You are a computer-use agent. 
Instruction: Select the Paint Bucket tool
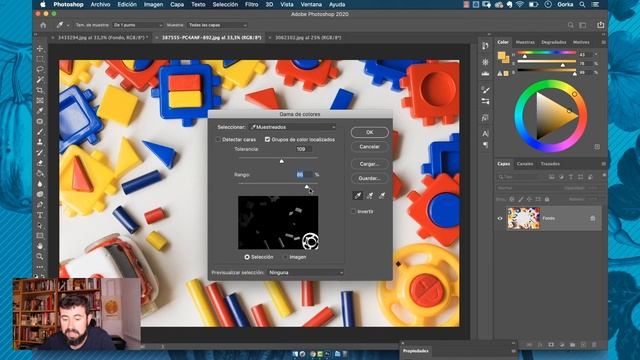(40, 173)
